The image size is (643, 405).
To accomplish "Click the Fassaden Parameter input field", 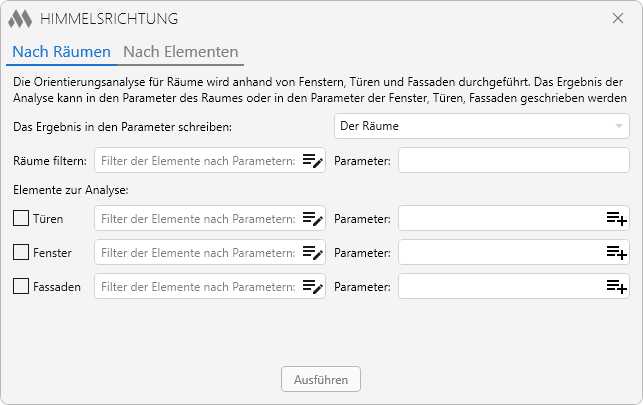I will pyautogui.click(x=502, y=286).
